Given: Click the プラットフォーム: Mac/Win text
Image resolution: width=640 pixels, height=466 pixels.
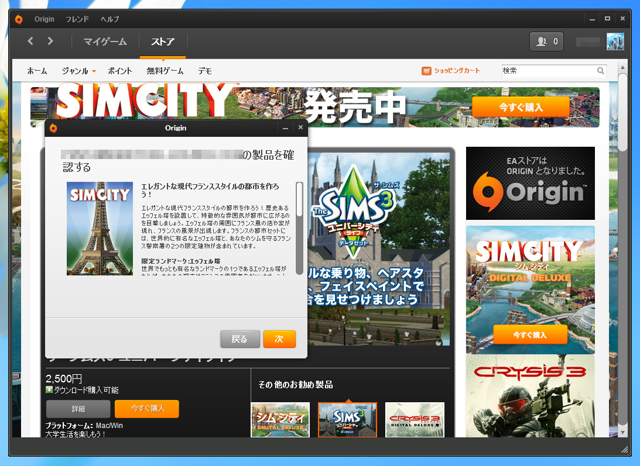Looking at the screenshot, I should (x=84, y=426).
